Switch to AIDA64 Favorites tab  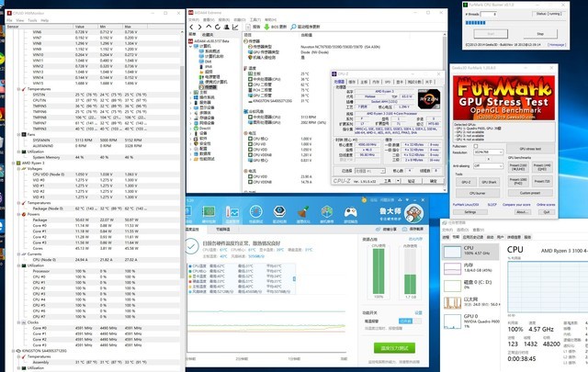(208, 35)
